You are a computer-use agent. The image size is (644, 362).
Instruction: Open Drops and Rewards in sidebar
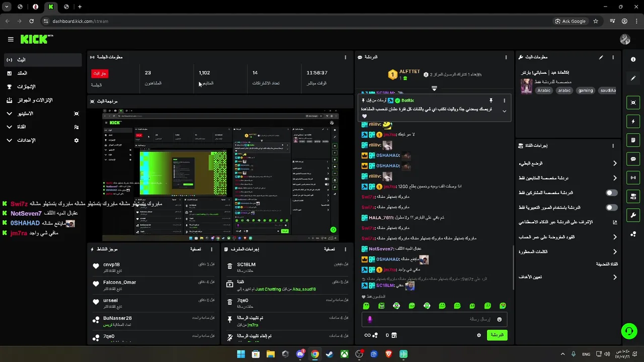coord(42,100)
